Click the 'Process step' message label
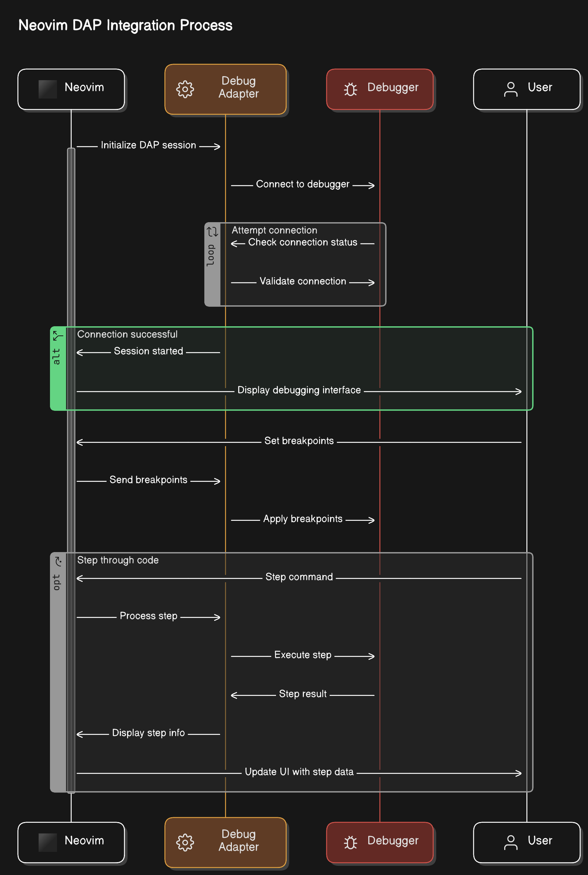 [x=148, y=616]
